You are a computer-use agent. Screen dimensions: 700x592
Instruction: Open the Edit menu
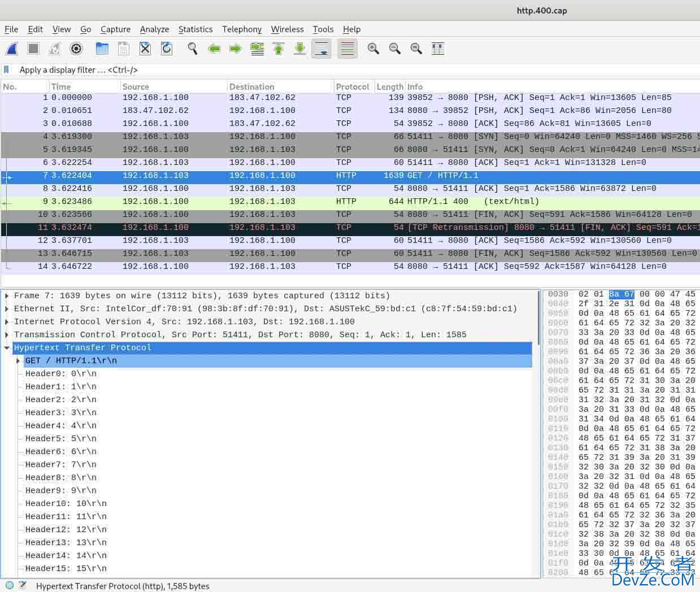click(x=35, y=29)
